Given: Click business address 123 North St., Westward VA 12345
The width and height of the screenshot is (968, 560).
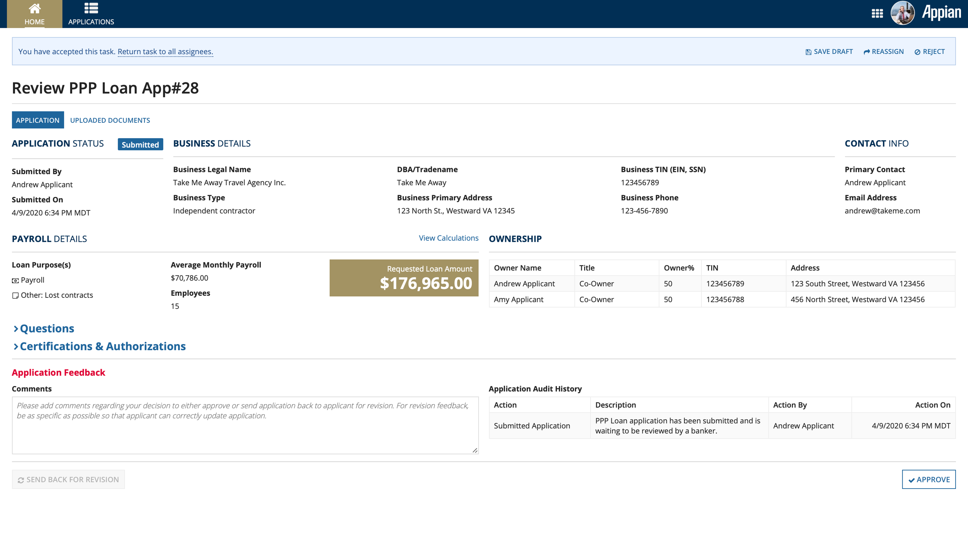Looking at the screenshot, I should point(456,211).
